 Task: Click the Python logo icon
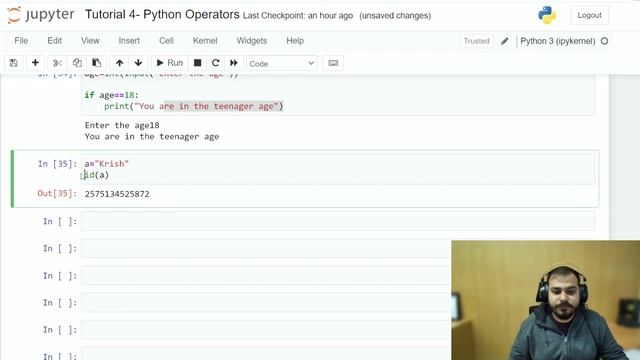tap(547, 15)
